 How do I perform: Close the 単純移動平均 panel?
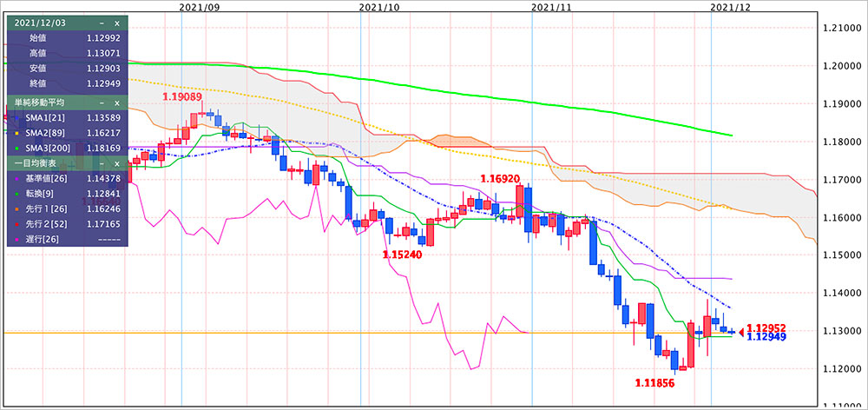click(x=117, y=102)
